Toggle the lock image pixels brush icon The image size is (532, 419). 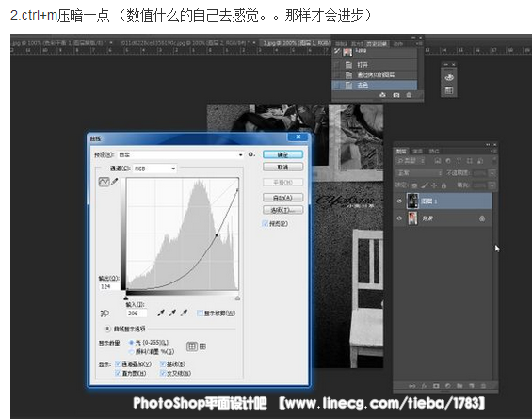[425, 185]
